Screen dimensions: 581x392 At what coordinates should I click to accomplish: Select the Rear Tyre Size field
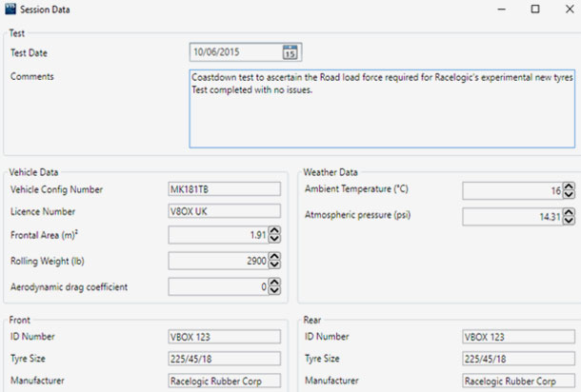pyautogui.click(x=518, y=359)
